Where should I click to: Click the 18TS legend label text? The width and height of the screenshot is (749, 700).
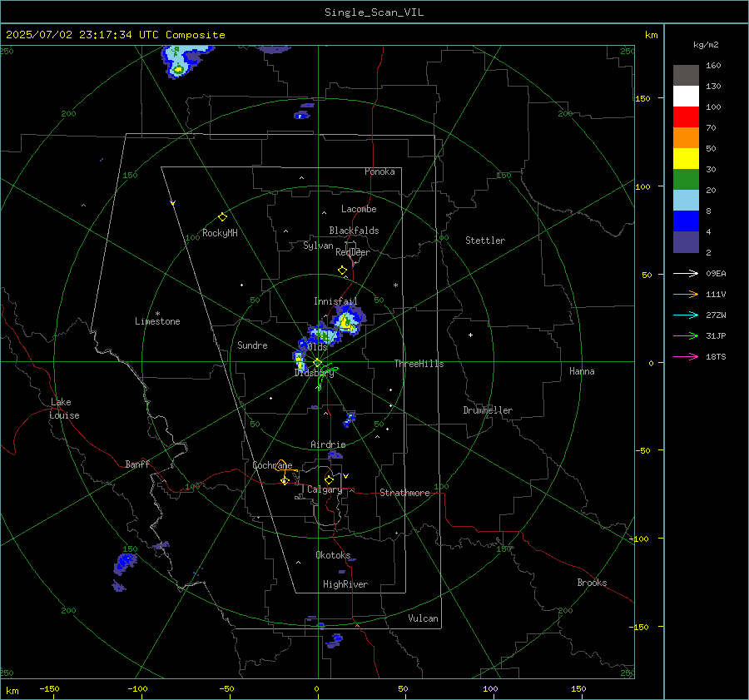tap(716, 356)
